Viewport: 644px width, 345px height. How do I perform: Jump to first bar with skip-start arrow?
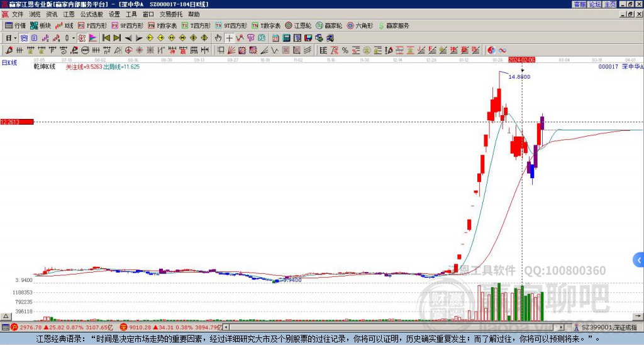click(x=106, y=38)
